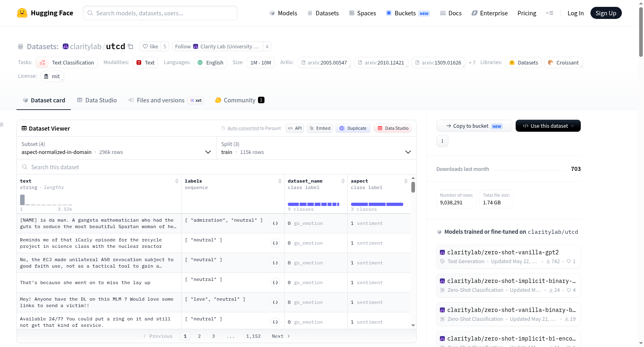Click inside the top search models field

(x=160, y=13)
